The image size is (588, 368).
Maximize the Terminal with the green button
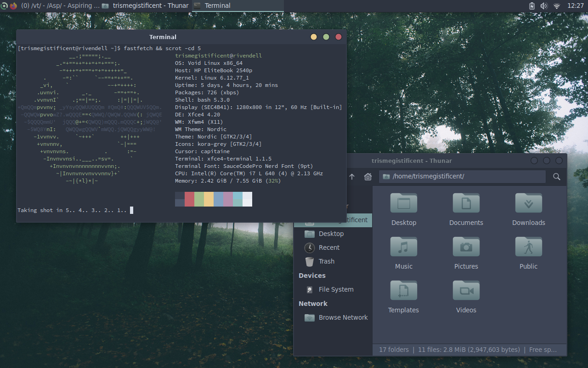[326, 37]
